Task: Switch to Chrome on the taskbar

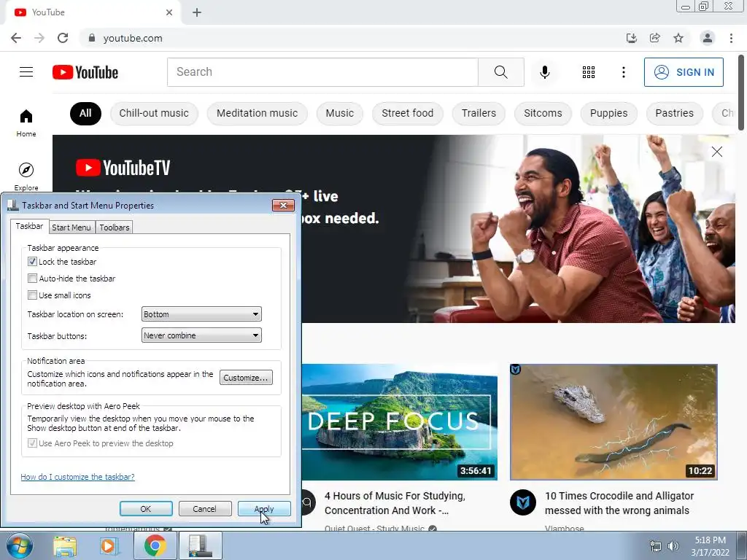Action: (155, 545)
